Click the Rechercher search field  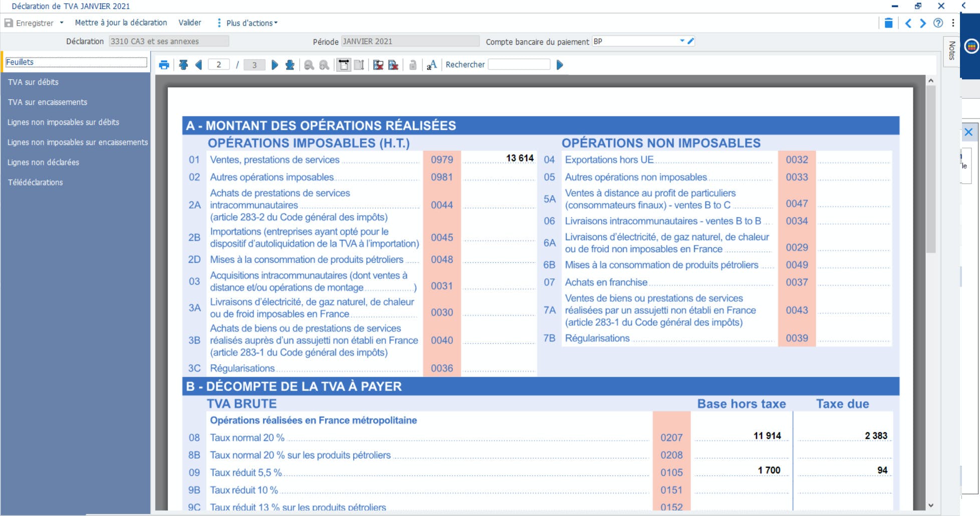[x=519, y=64]
